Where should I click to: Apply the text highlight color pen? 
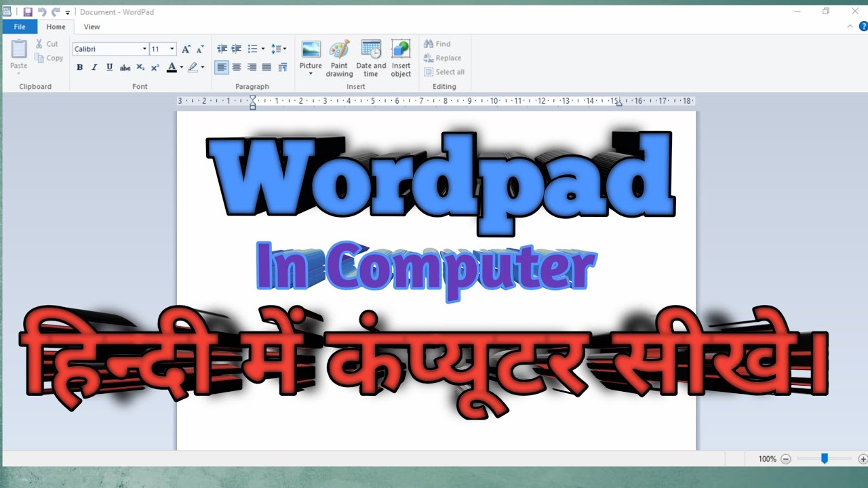pos(193,67)
